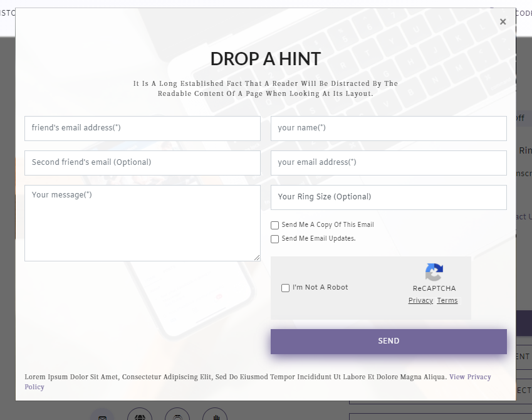The height and width of the screenshot is (420, 532).
Task: Check Send Me A Copy Of This Email
Action: [274, 225]
